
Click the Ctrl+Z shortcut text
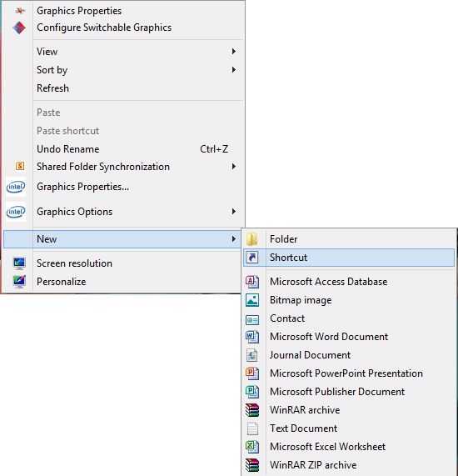214,149
